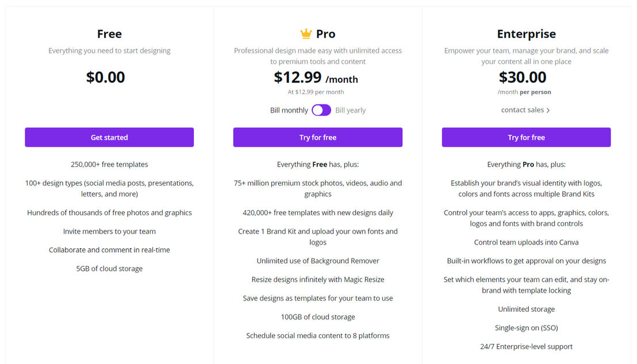
Task: Toggle the monthly/yearly billing switch
Action: [321, 110]
